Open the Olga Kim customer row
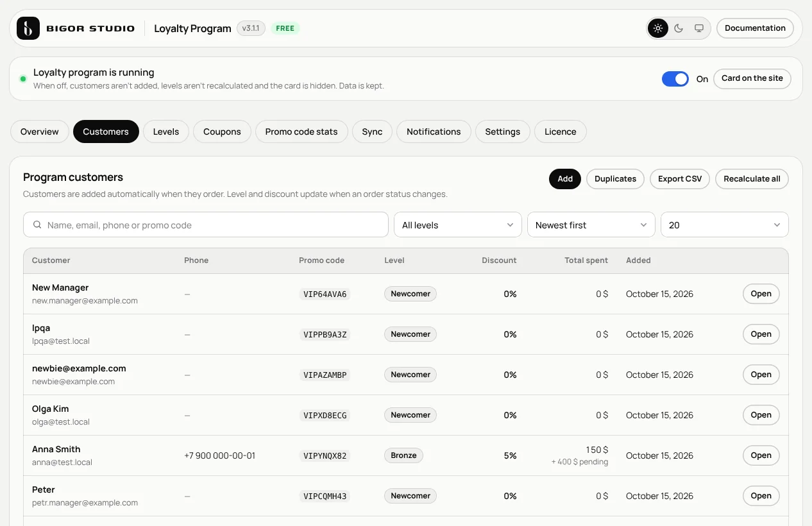812x526 pixels. click(x=761, y=415)
